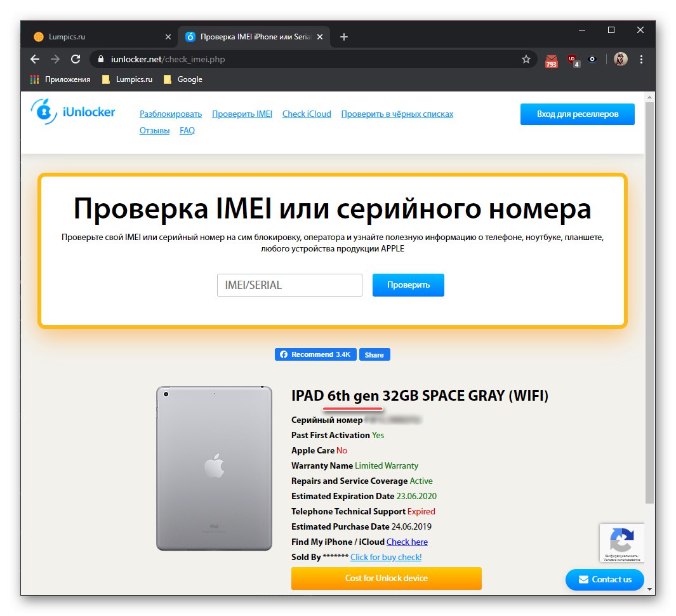Open the mail extension showing 793
This screenshot has height=616, width=676.
tap(552, 61)
